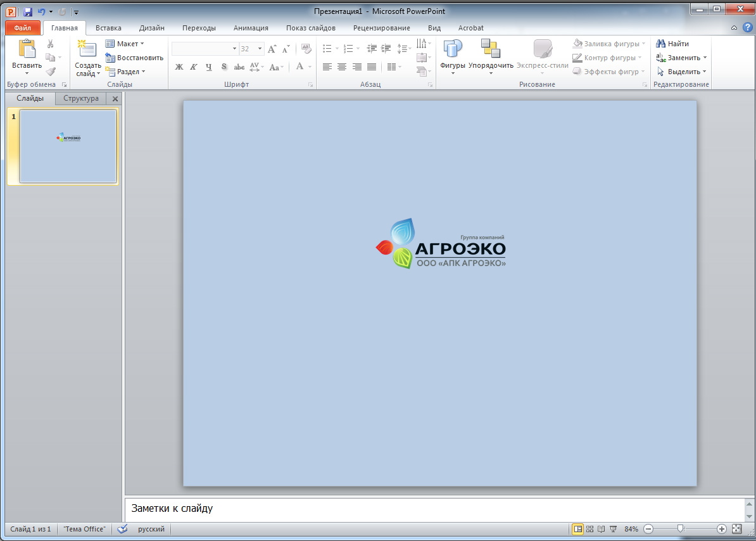Fit slide to current window icon
The height and width of the screenshot is (541, 756).
tap(737, 529)
